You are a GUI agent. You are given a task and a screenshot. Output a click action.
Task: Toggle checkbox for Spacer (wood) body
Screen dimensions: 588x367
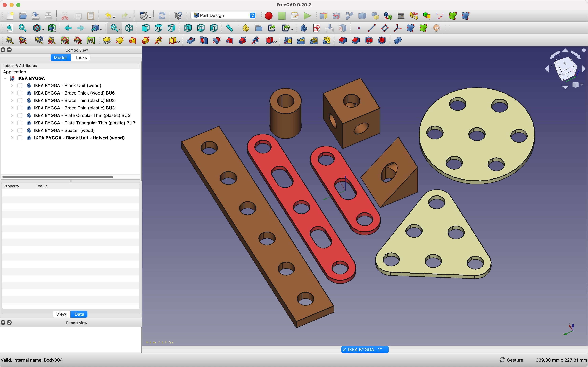click(20, 130)
